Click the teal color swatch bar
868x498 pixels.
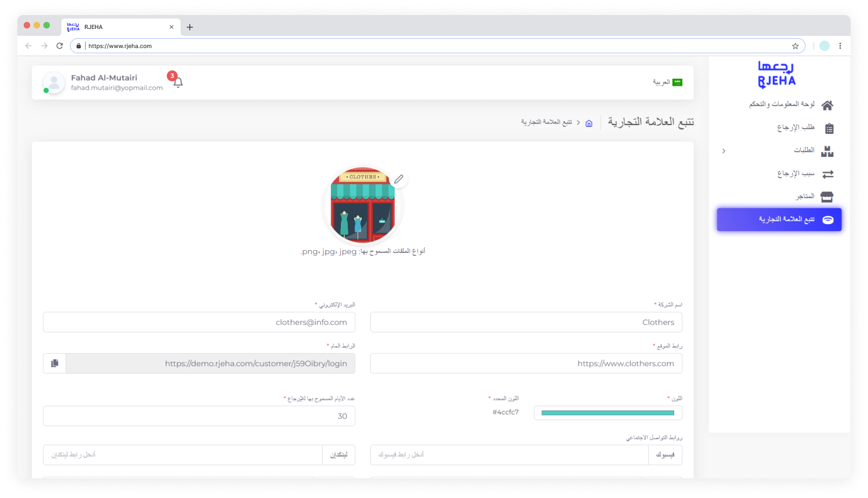pyautogui.click(x=608, y=413)
